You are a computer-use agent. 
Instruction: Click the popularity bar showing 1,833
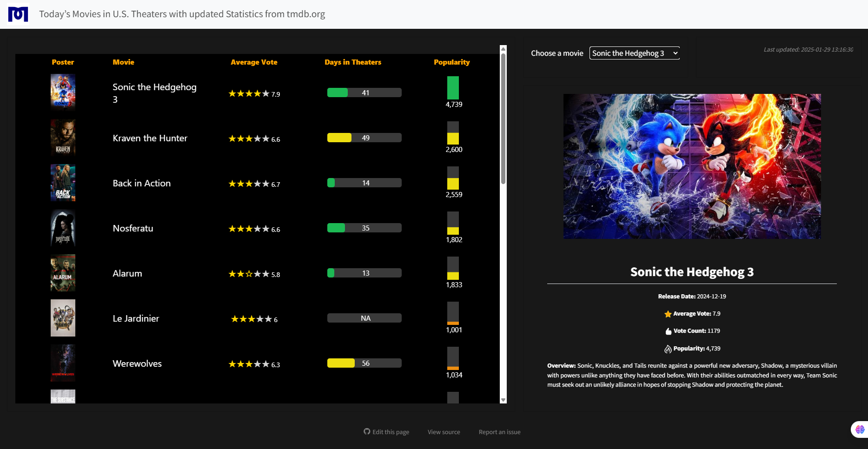point(453,268)
